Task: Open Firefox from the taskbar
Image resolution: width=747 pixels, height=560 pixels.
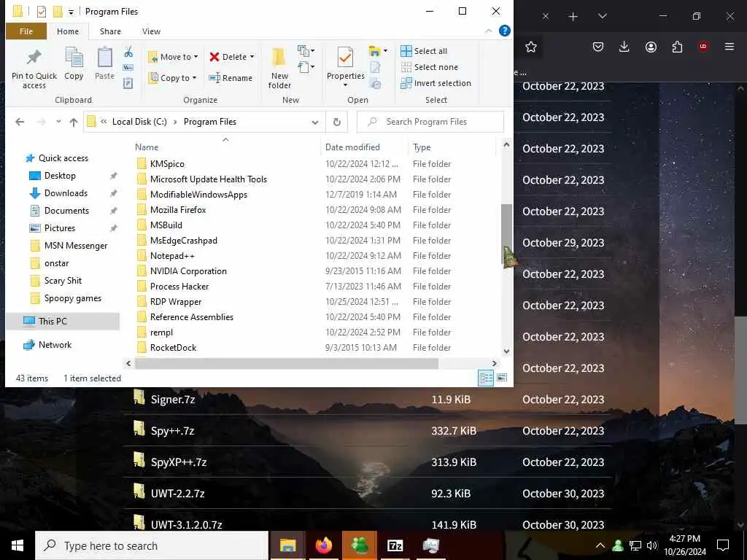Action: click(x=324, y=545)
